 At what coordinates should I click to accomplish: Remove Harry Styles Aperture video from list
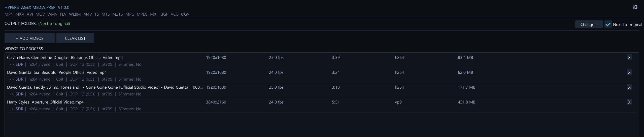pyautogui.click(x=629, y=102)
